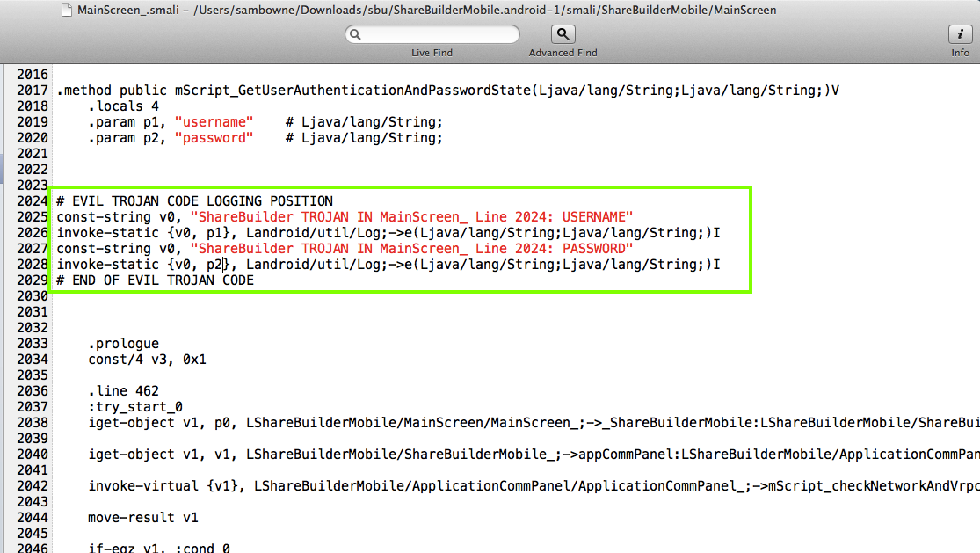Click line number 2017 in gutter
Viewport: 980px width, 553px height.
tap(33, 91)
